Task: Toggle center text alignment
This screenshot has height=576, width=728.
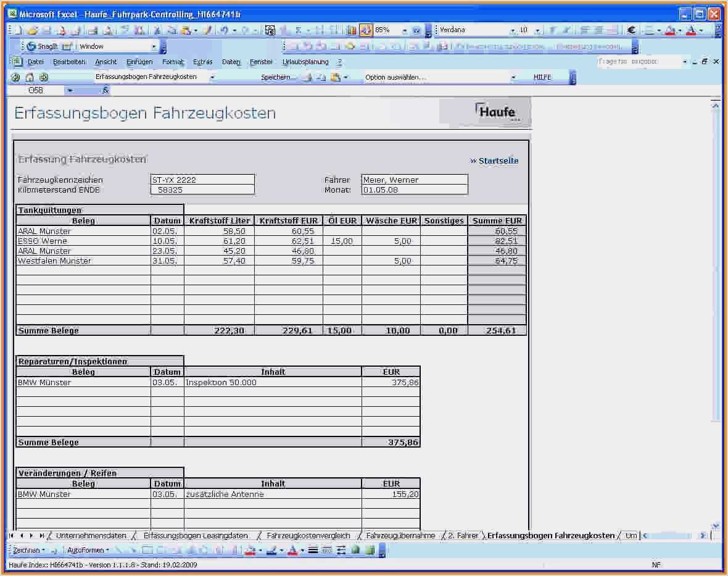Action: click(598, 30)
